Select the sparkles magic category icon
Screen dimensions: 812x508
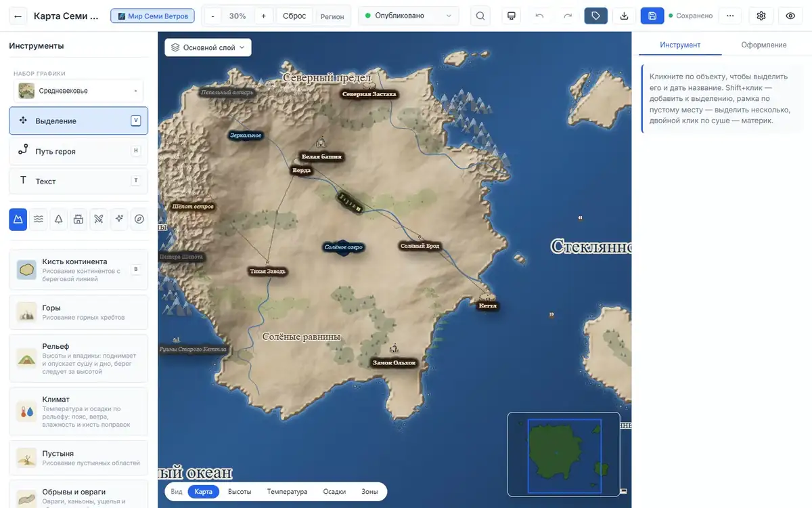coord(119,219)
